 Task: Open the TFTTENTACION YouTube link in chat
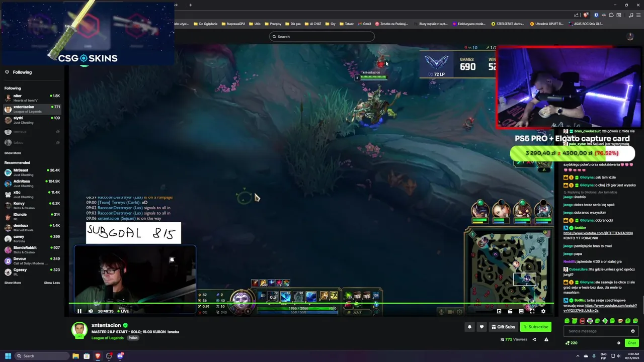pos(598,233)
